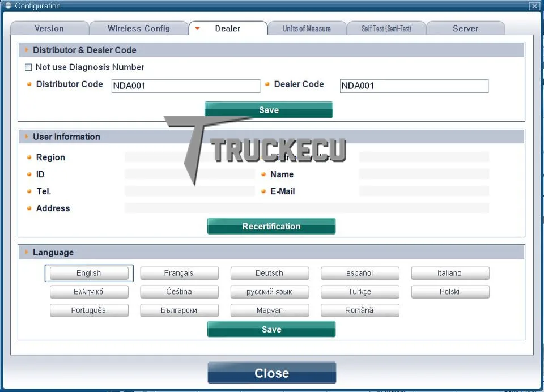
Task: Select the Dealer tab
Action: pyautogui.click(x=228, y=28)
